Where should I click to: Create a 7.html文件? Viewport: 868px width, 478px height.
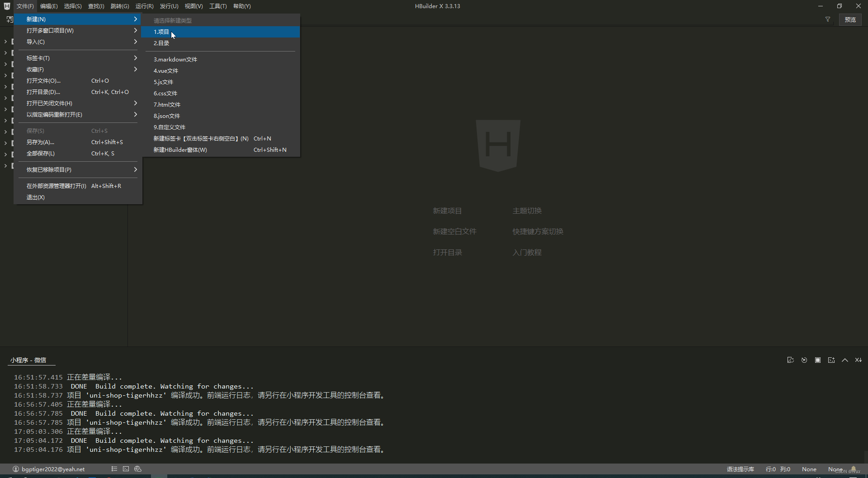pos(221,104)
